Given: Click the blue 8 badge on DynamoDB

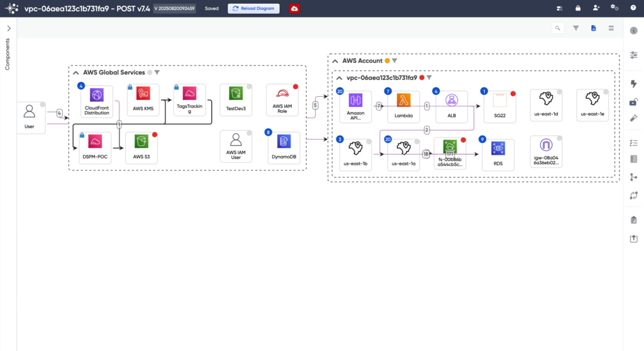Looking at the screenshot, I should 268,132.
